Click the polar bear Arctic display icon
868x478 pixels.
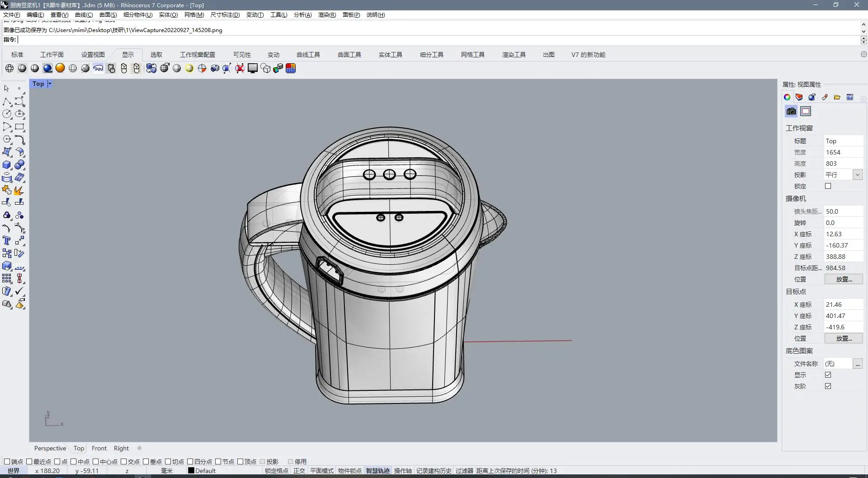[98, 68]
